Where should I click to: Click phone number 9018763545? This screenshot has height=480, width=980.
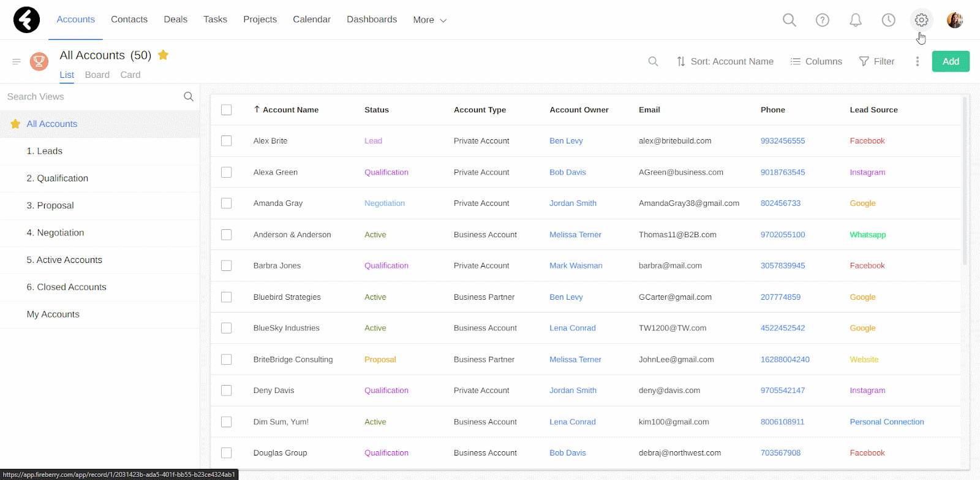coord(783,172)
